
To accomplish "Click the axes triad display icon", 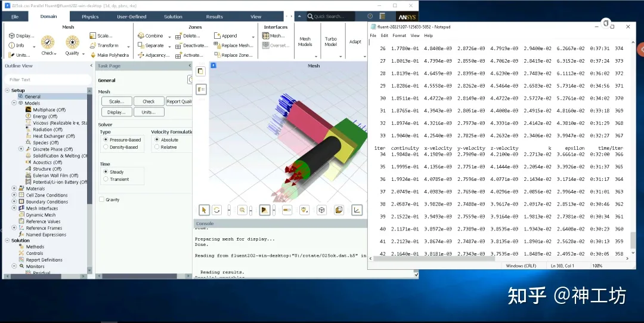I will 357,210.
